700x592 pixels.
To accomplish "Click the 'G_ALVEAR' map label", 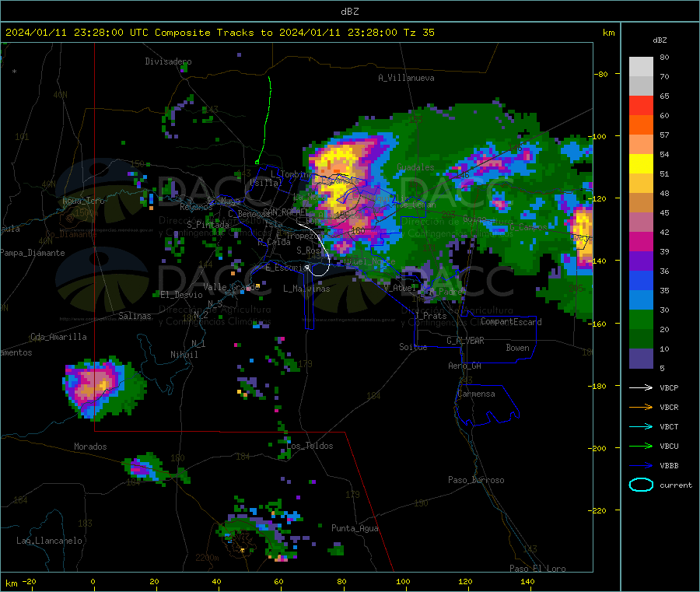I will point(465,341).
